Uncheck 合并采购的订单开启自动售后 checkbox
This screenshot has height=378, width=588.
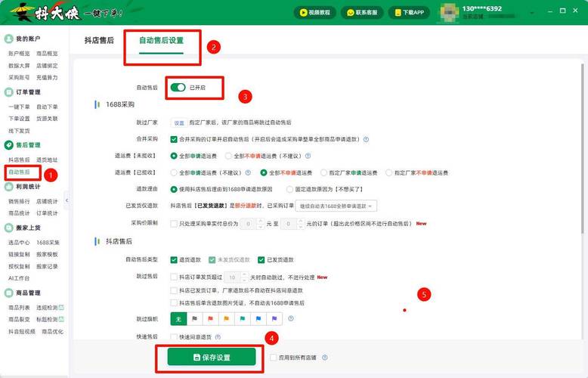(174, 139)
